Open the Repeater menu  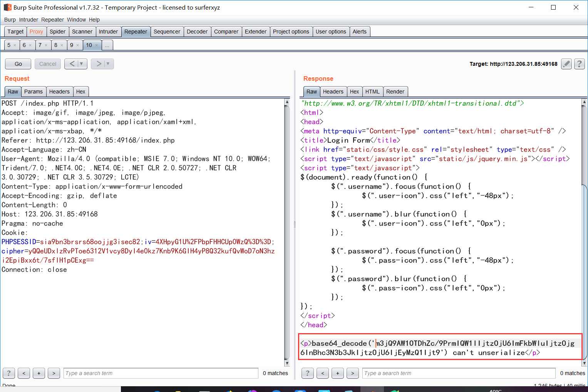tap(52, 20)
